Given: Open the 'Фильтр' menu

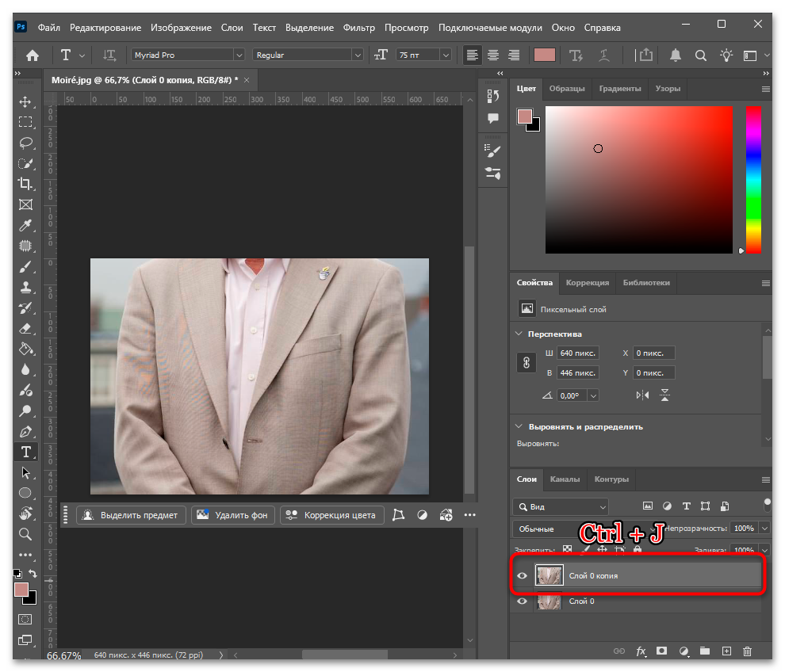Looking at the screenshot, I should [x=359, y=28].
